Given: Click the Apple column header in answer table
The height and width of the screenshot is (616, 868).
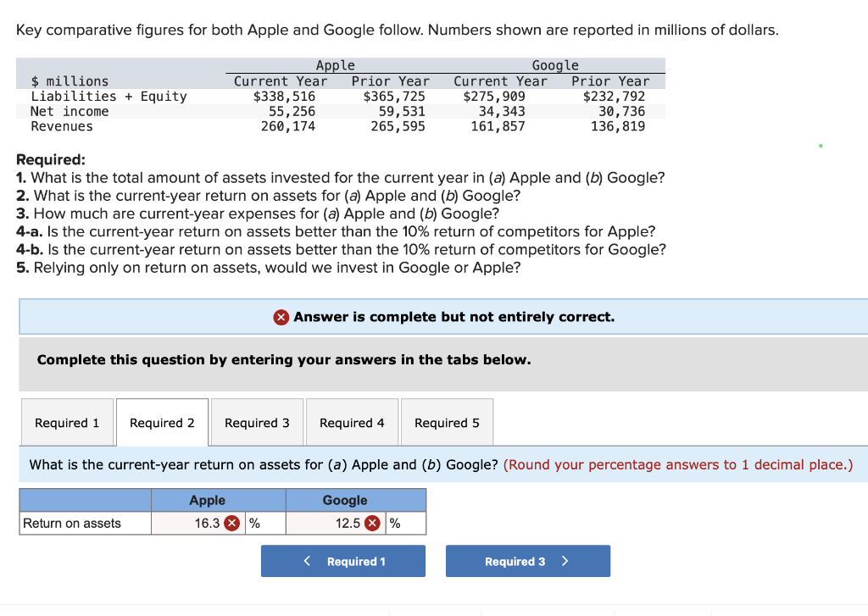Looking at the screenshot, I should click(x=208, y=500).
